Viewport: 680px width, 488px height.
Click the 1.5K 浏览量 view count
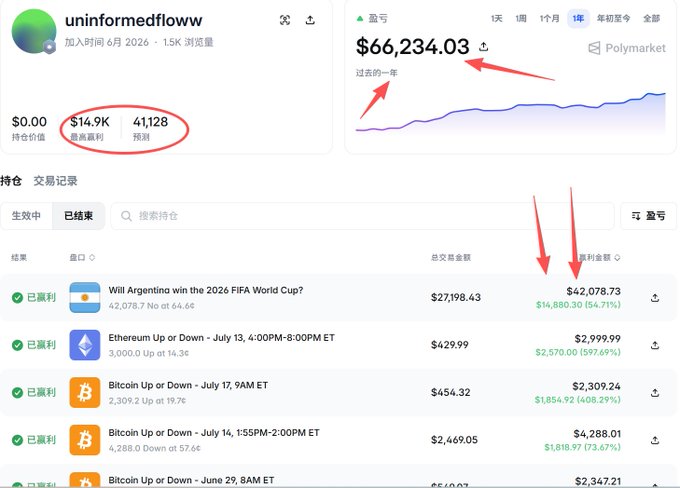(x=188, y=43)
